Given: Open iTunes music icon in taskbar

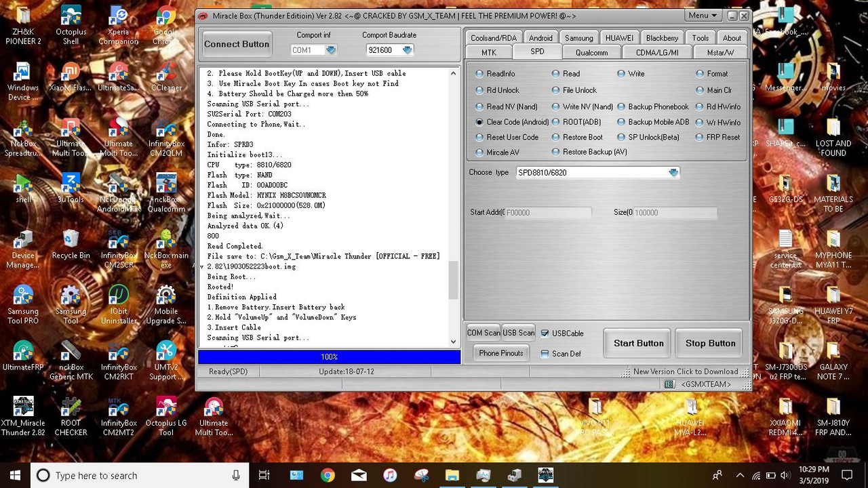Looking at the screenshot, I should click(390, 475).
